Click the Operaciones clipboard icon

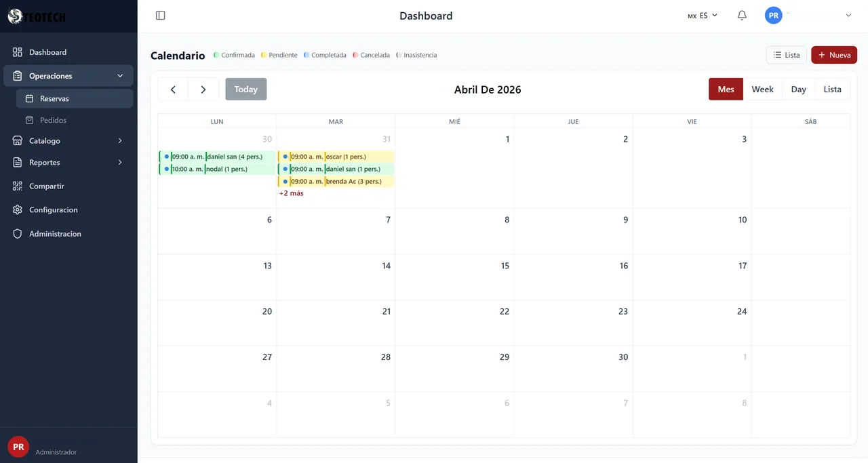(16, 75)
